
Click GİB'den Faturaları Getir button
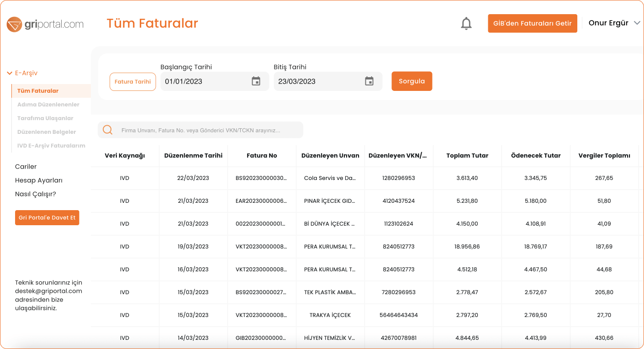(x=532, y=23)
